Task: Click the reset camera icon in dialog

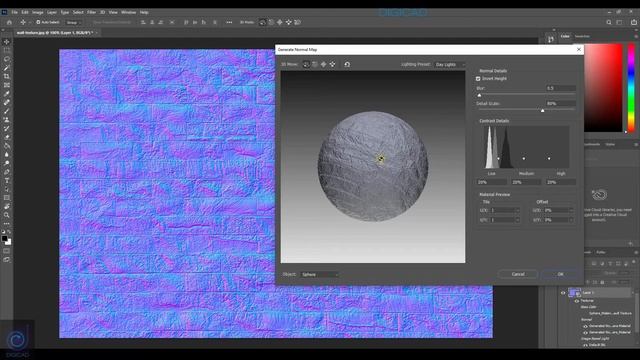Action: [347, 64]
